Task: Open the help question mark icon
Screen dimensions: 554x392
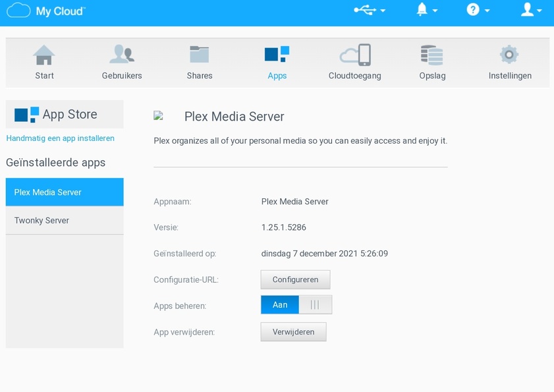Action: point(473,10)
